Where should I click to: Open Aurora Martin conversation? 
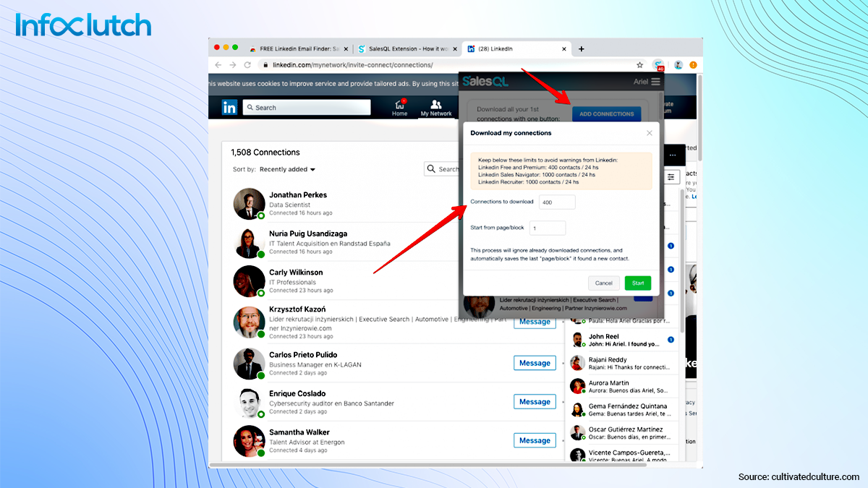622,386
